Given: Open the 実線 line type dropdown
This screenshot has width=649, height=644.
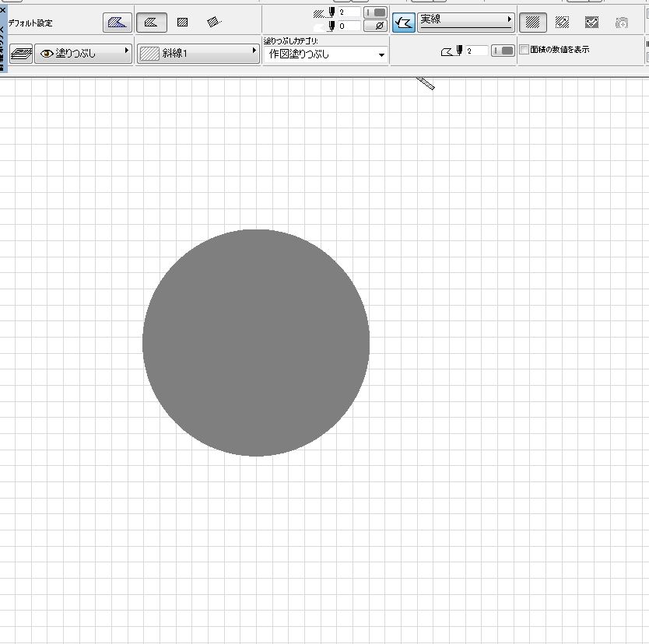Looking at the screenshot, I should pyautogui.click(x=465, y=22).
